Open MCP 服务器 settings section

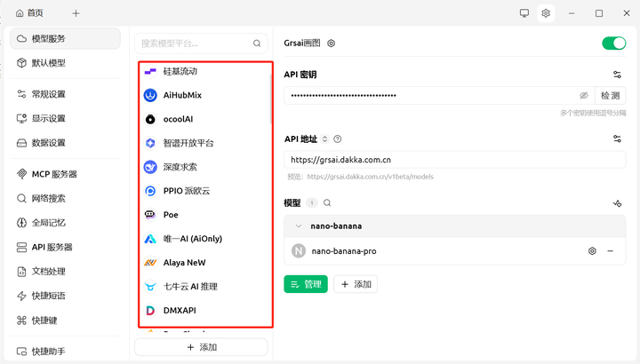tap(53, 174)
